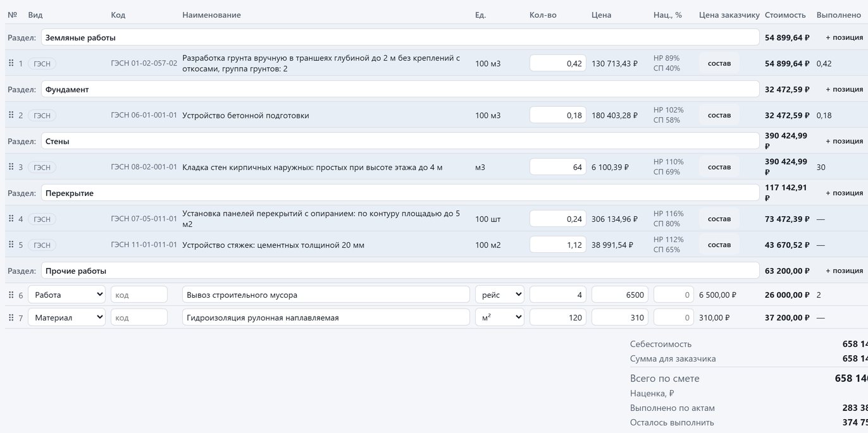This screenshot has width=868, height=433.
Task: Select the drag handle for row 7
Action: coord(11,317)
